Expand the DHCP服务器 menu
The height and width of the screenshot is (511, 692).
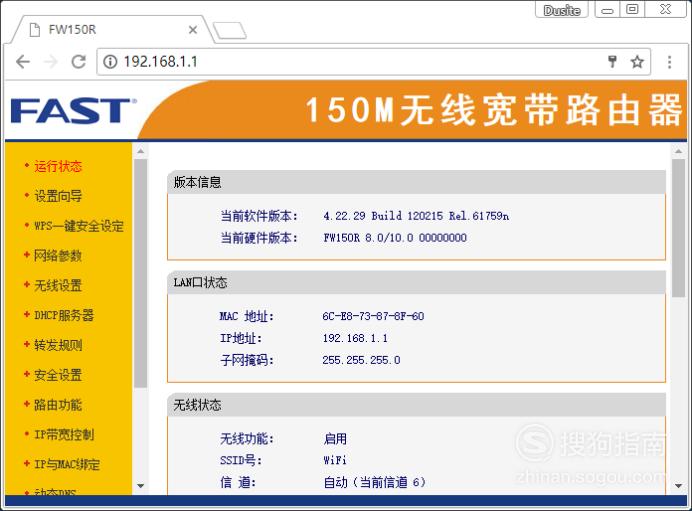[x=64, y=315]
